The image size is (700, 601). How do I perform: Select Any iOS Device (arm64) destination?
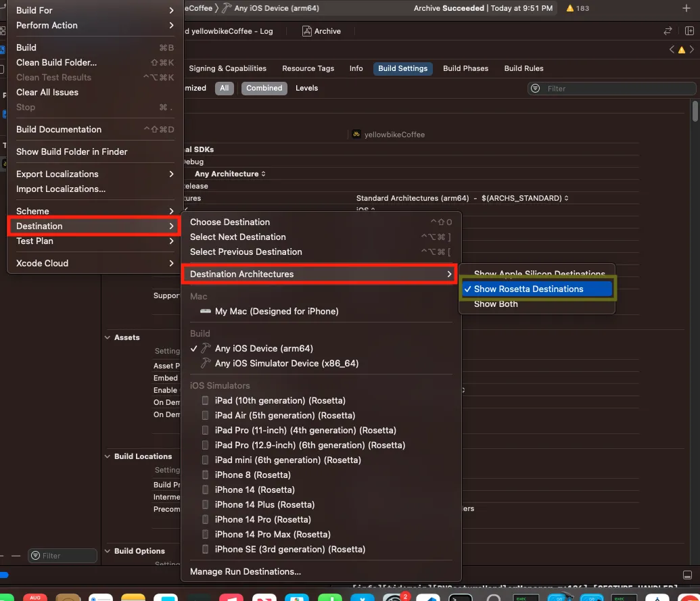321,348
